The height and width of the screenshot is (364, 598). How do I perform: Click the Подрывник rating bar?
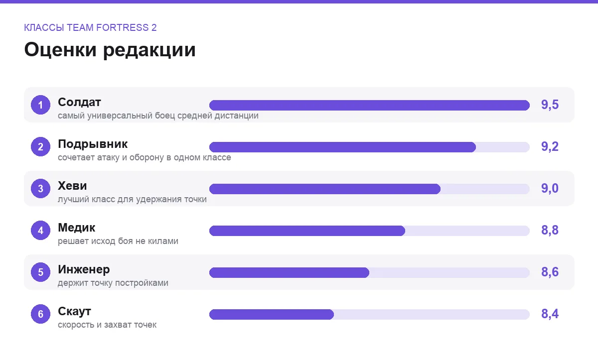[x=369, y=147]
